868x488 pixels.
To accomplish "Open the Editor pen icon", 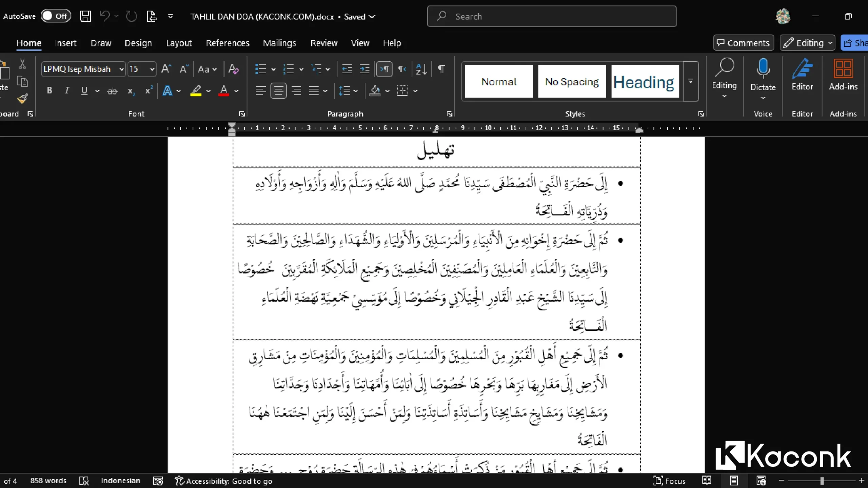I will [802, 69].
